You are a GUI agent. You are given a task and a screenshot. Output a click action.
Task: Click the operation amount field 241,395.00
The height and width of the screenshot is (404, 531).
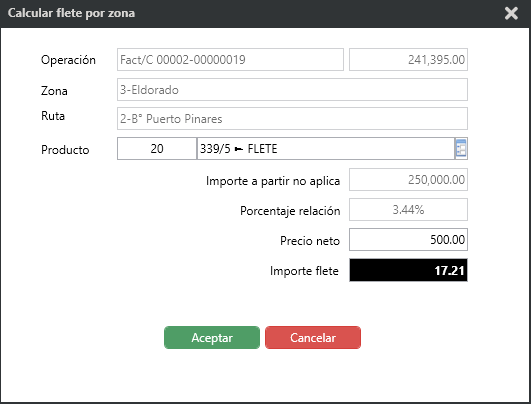408,60
